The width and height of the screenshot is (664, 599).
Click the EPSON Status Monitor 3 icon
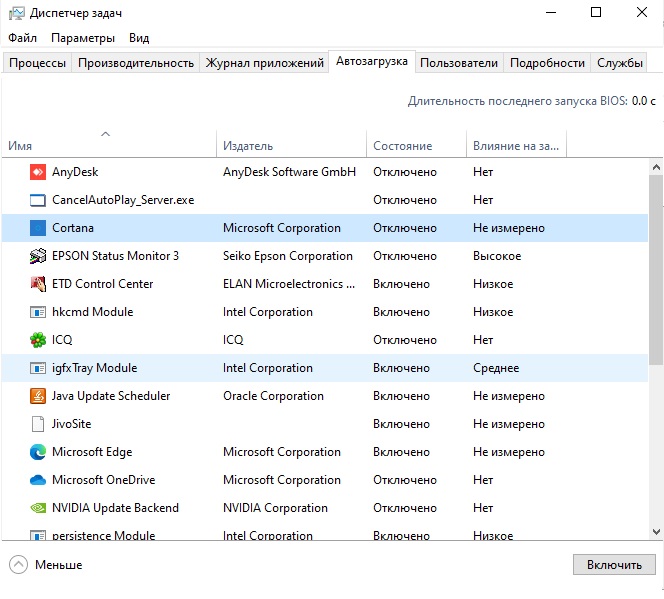pos(38,256)
